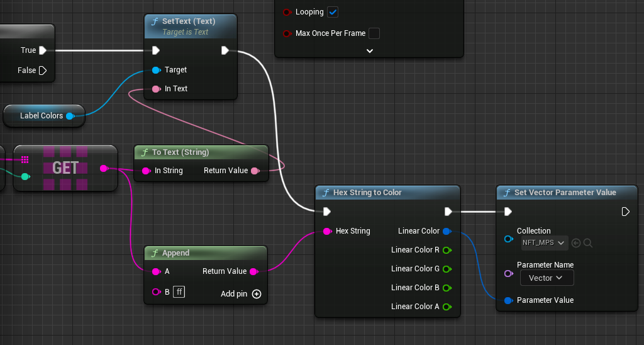The image size is (644, 345).
Task: Click the Looping input pin
Action: (x=287, y=13)
